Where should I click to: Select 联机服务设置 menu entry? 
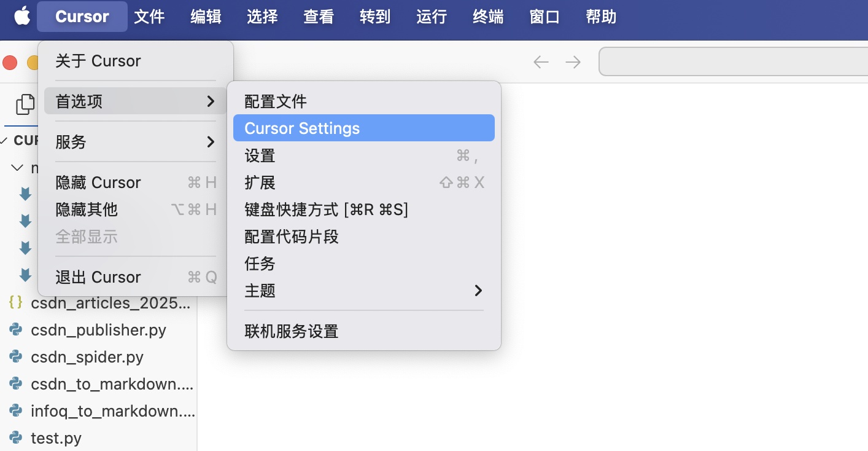(292, 332)
